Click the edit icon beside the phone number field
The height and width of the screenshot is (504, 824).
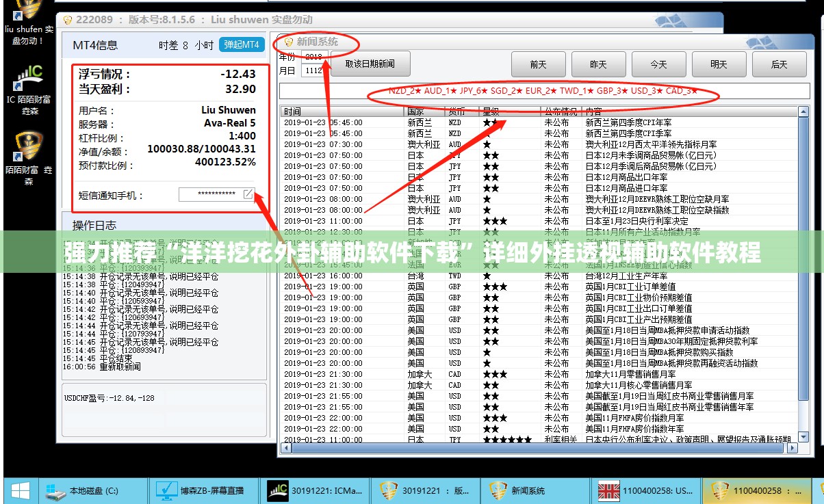(x=248, y=194)
